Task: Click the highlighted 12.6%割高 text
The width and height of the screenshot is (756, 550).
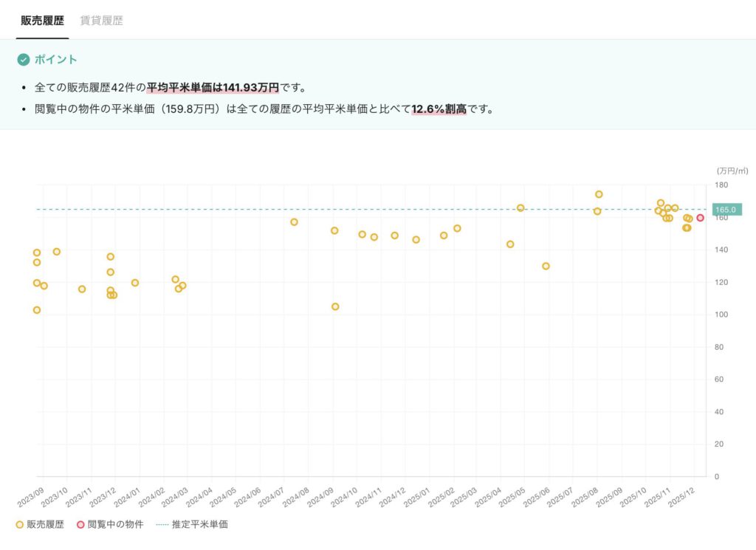Action: coord(439,109)
